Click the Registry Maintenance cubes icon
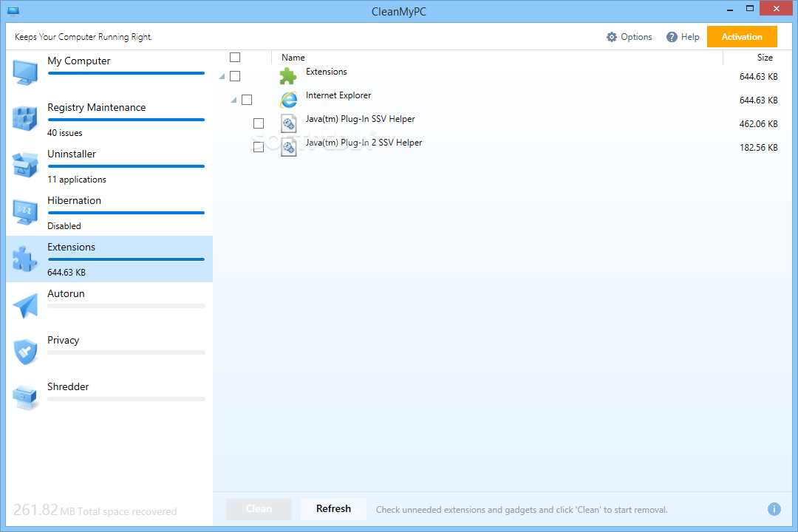Screen dimensions: 798x532 25,119
